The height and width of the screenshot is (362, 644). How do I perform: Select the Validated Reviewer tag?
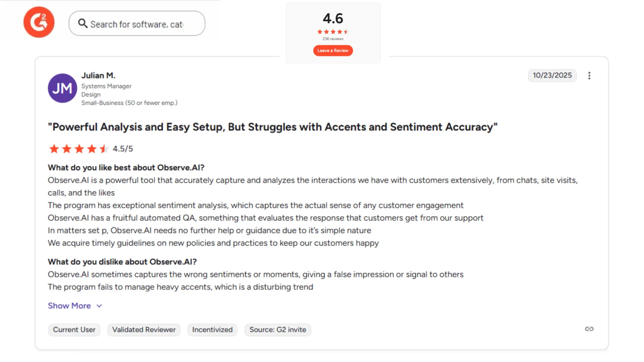pyautogui.click(x=144, y=330)
